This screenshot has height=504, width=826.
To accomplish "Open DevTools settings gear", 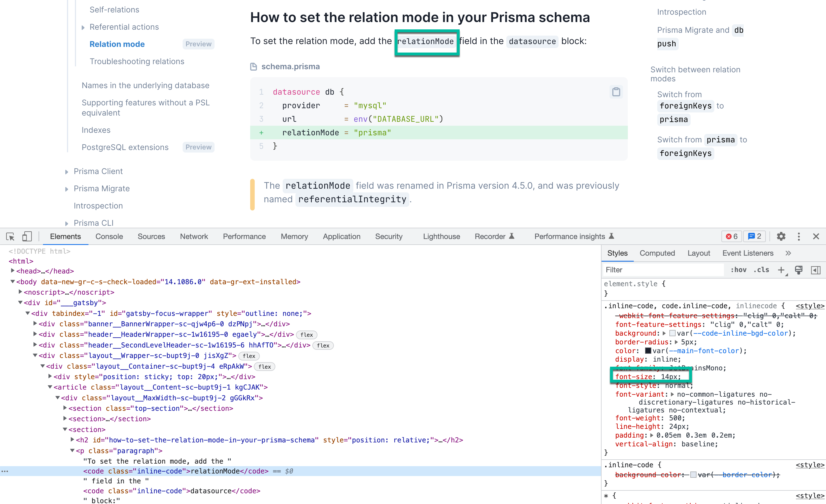I will [x=781, y=236].
